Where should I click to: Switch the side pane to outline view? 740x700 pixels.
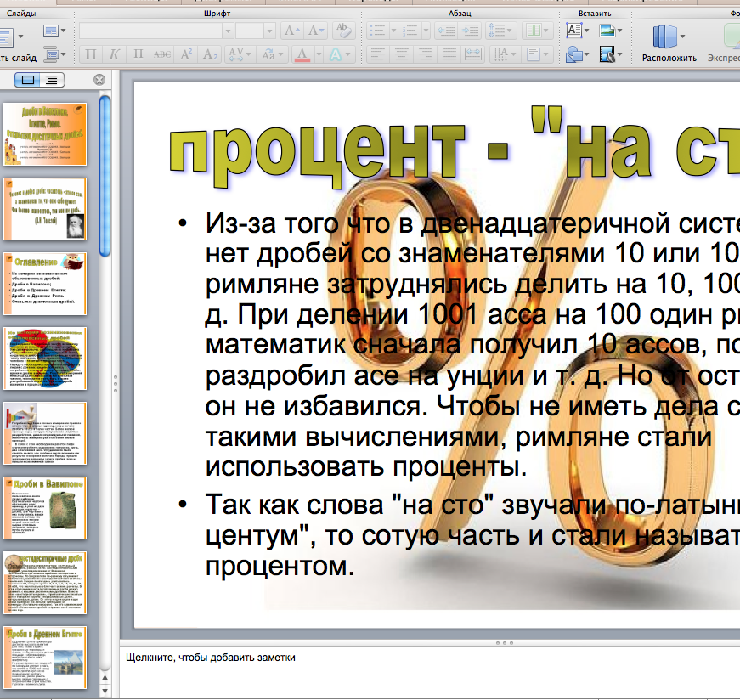coord(52,80)
